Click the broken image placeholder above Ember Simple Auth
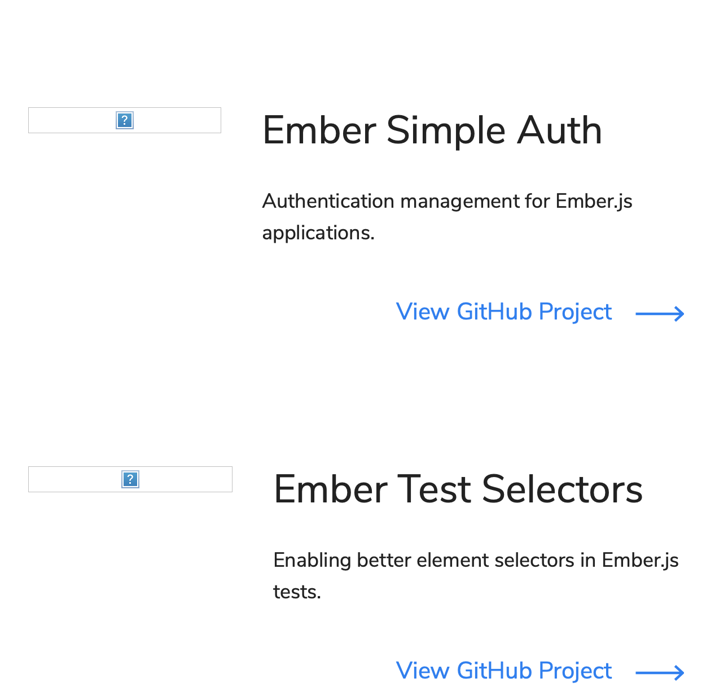Screen dimensions: 728x700 124,120
